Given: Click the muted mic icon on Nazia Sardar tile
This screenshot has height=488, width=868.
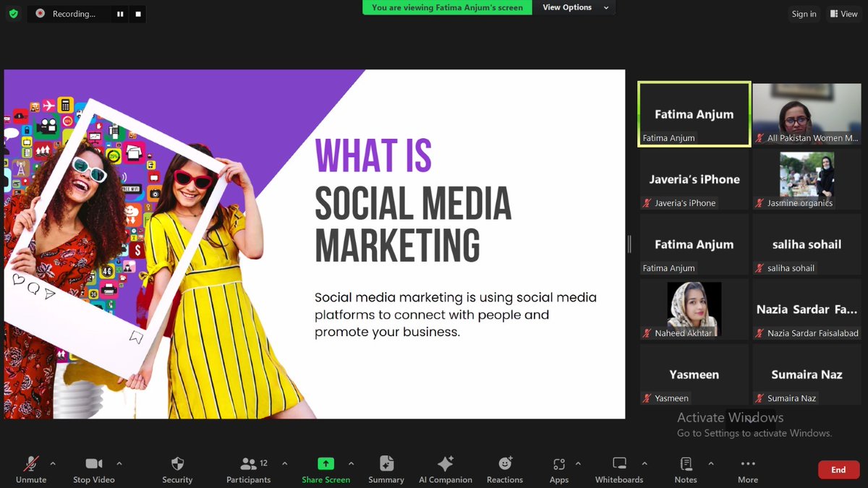Looking at the screenshot, I should tap(760, 333).
